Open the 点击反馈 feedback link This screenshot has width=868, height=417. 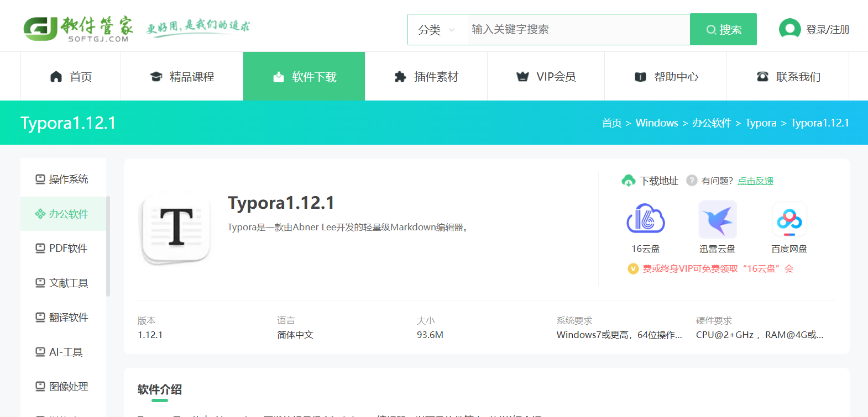tap(755, 181)
